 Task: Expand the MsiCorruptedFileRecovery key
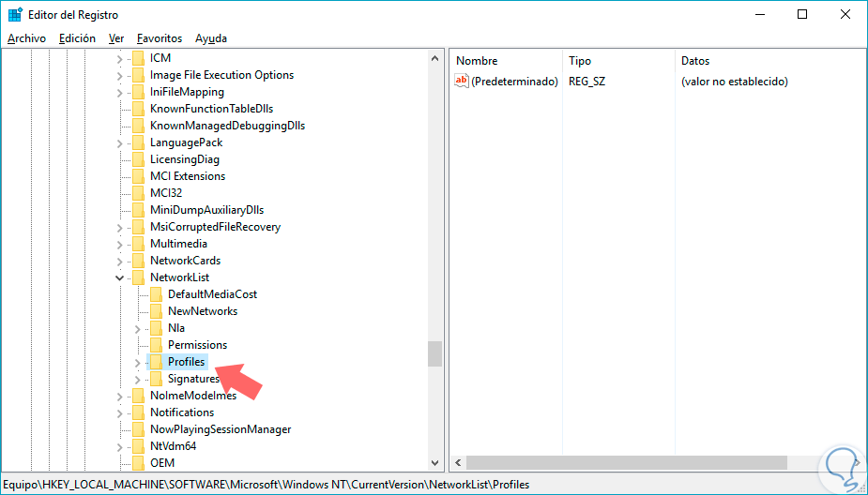coord(119,228)
